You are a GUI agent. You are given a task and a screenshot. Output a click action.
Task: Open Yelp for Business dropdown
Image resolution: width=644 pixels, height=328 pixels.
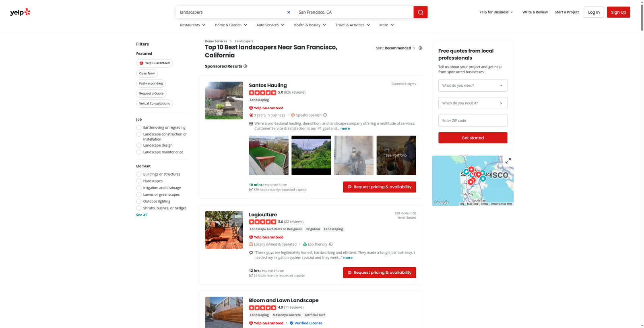click(x=496, y=12)
